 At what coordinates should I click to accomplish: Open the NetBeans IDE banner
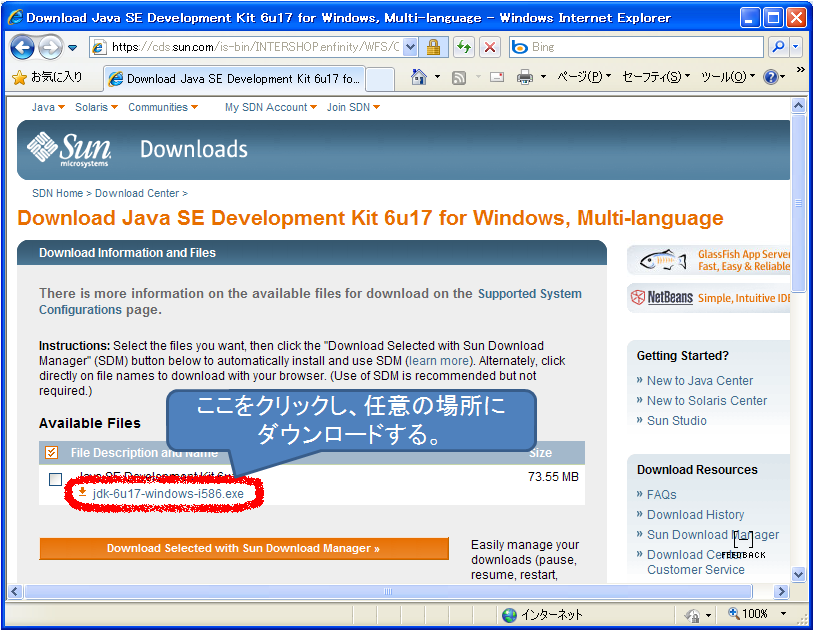[709, 298]
